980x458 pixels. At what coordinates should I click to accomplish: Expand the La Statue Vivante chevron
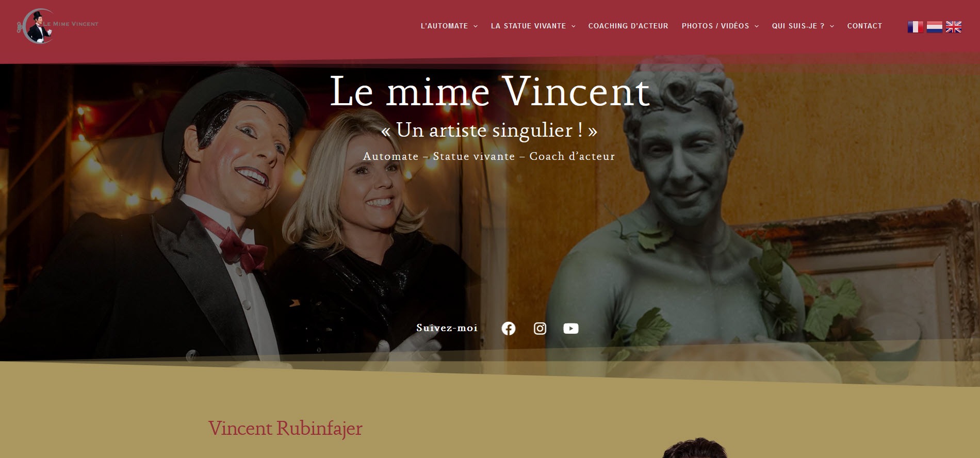point(574,26)
